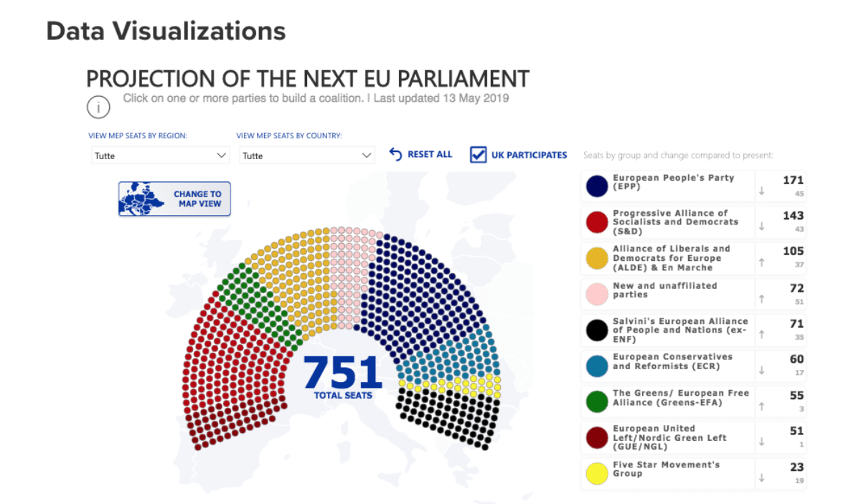This screenshot has width=861, height=504.
Task: Open the View MEP Seats by Country dropdown
Action: click(307, 156)
